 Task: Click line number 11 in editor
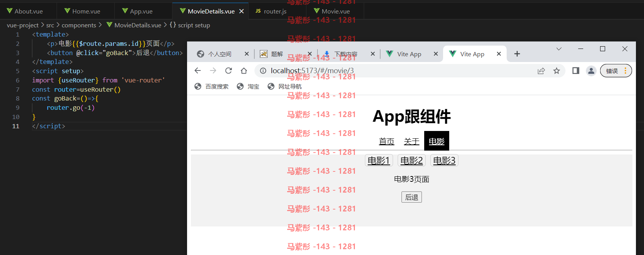point(16,126)
